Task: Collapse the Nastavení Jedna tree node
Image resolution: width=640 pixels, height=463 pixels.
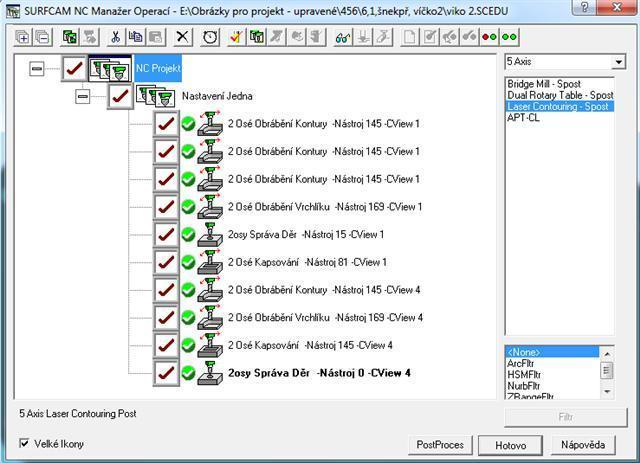Action: (x=82, y=96)
